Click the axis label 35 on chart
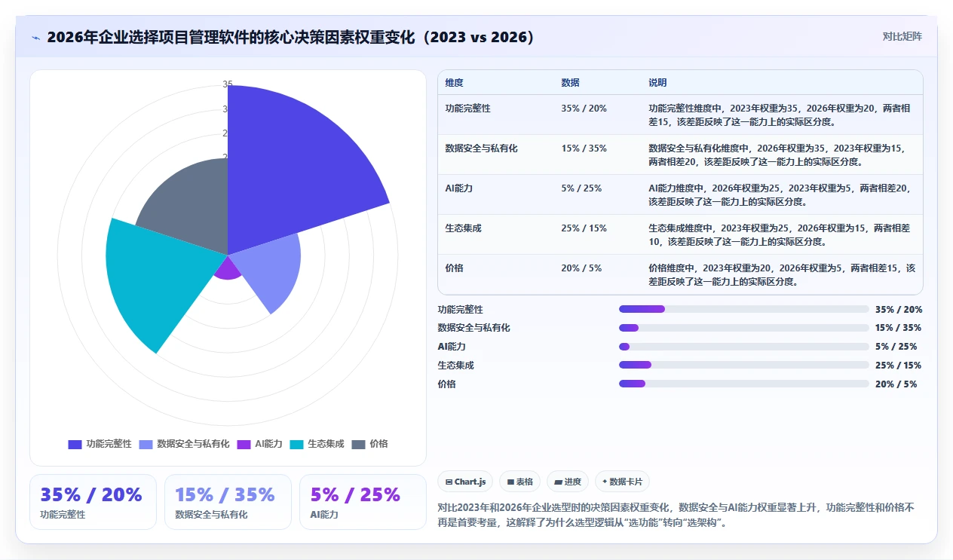 coord(228,84)
